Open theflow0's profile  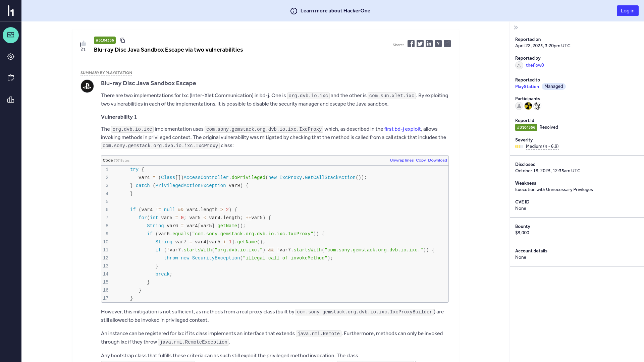point(535,65)
